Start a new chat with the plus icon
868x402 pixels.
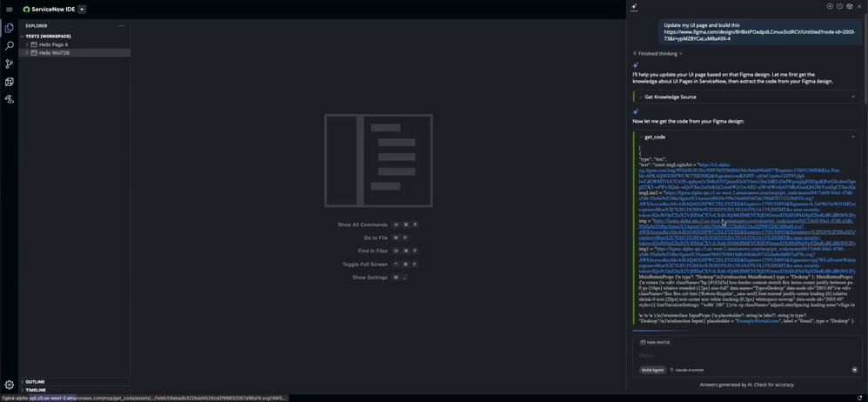[830, 7]
